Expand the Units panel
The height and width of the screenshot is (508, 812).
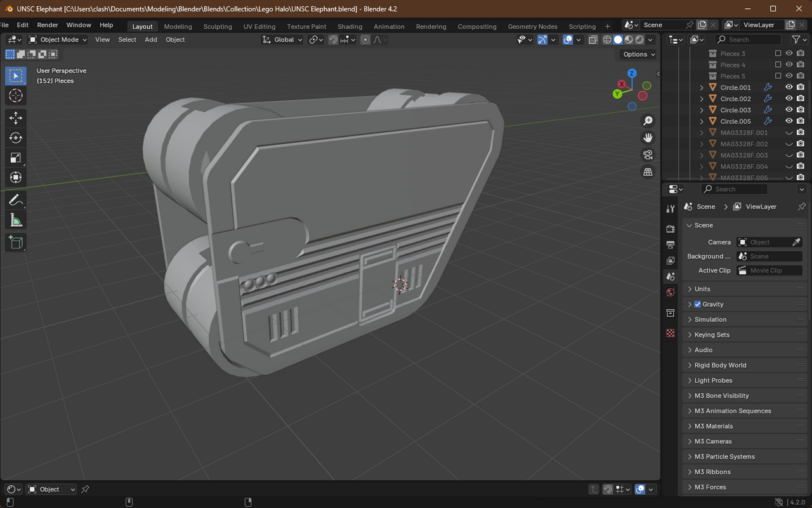(x=743, y=289)
